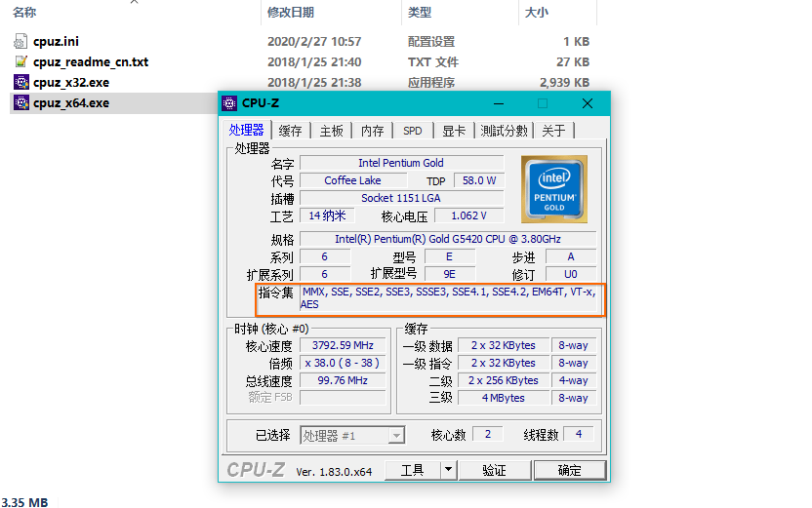Select the cpuz_x64.exe application icon
The height and width of the screenshot is (508, 812).
pos(21,103)
